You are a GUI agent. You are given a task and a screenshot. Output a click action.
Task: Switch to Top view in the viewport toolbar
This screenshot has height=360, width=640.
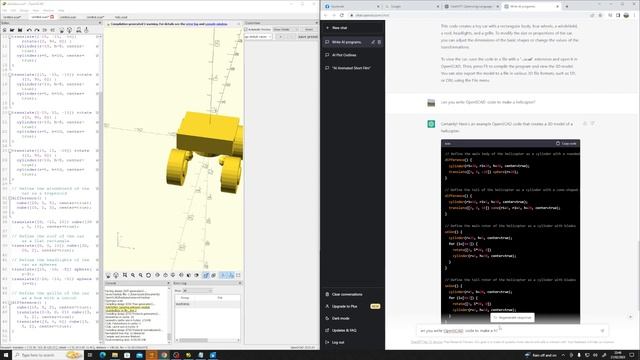tap(165, 276)
